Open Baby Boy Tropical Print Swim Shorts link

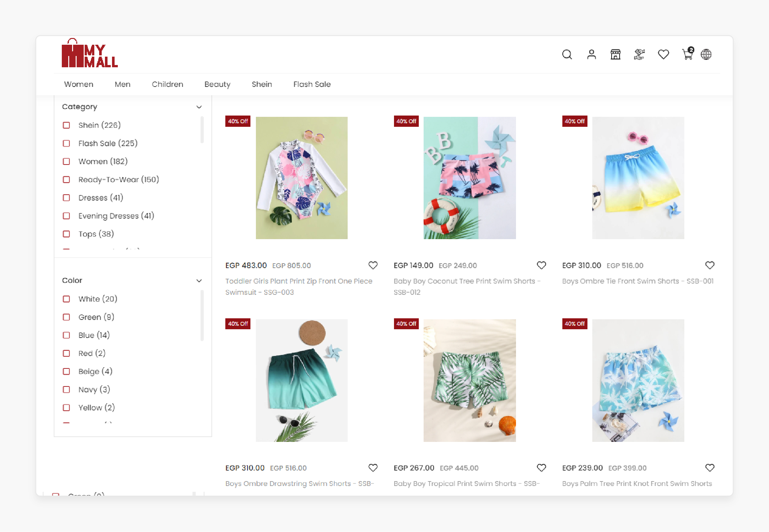pyautogui.click(x=467, y=484)
